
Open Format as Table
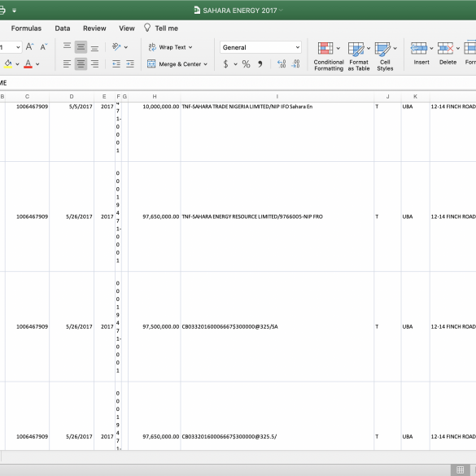359,57
